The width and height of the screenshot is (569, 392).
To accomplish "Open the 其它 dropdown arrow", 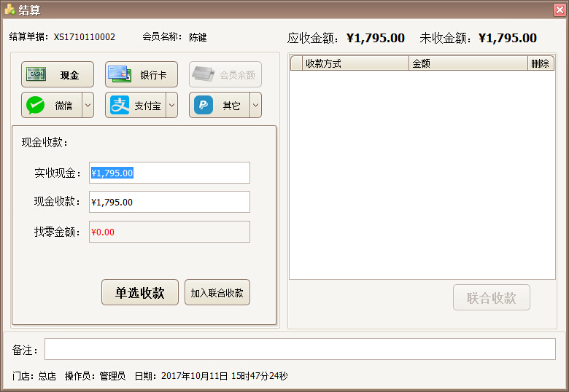I will [255, 105].
